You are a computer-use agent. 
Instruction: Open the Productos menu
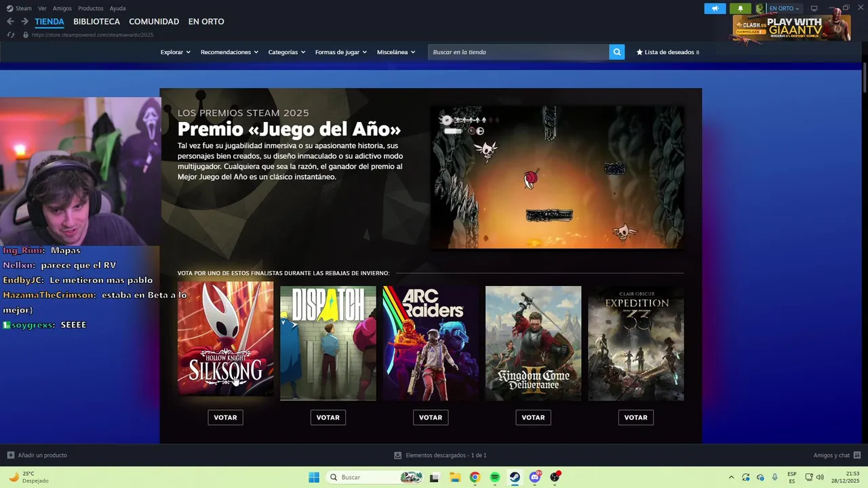click(x=90, y=8)
